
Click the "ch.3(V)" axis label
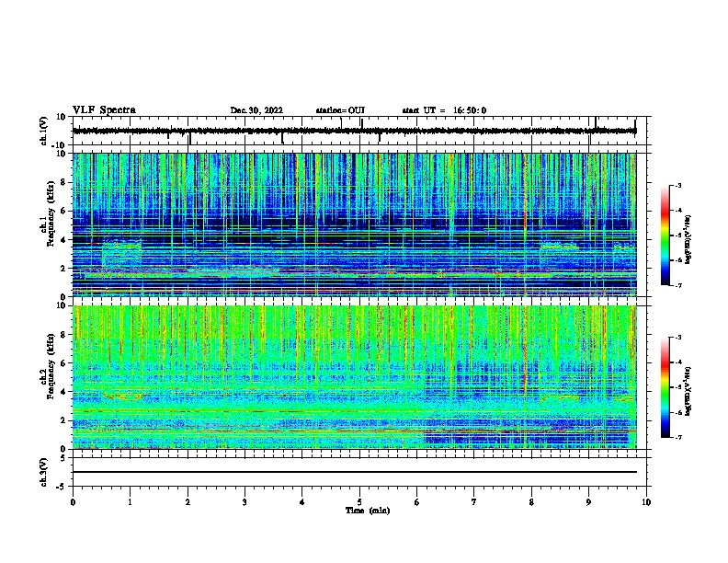(44, 472)
